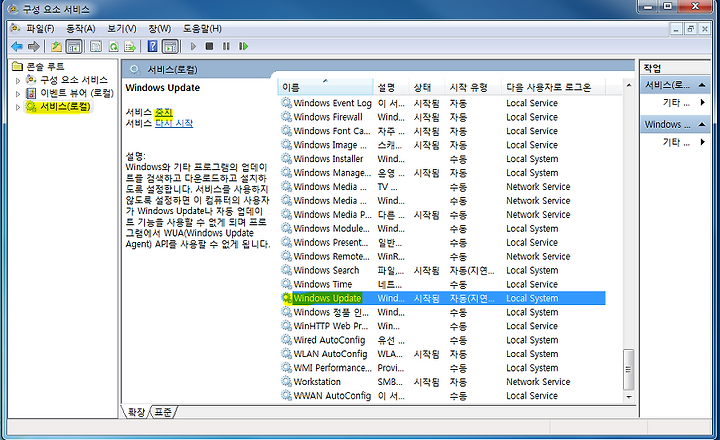Click the 다시 시작 service link
The width and height of the screenshot is (720, 440).
click(174, 123)
